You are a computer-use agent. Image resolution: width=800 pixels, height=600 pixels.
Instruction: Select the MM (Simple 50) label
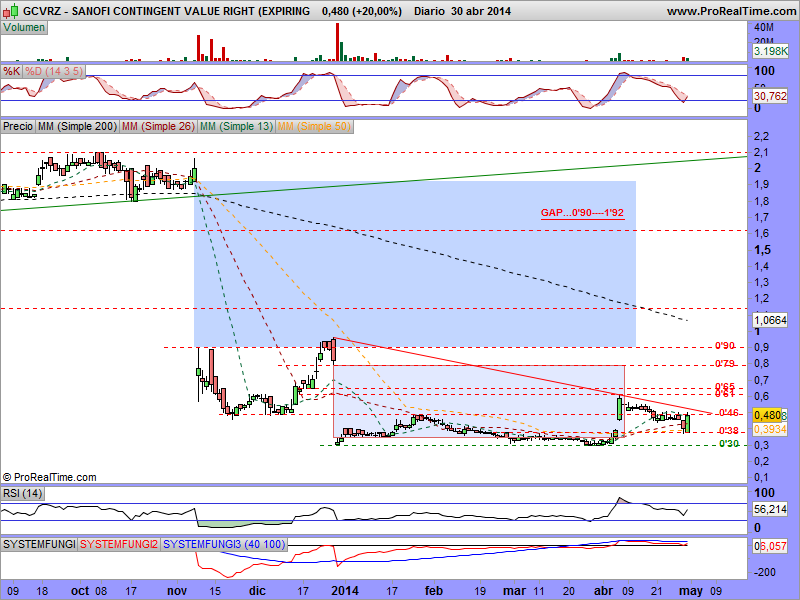[x=314, y=126]
